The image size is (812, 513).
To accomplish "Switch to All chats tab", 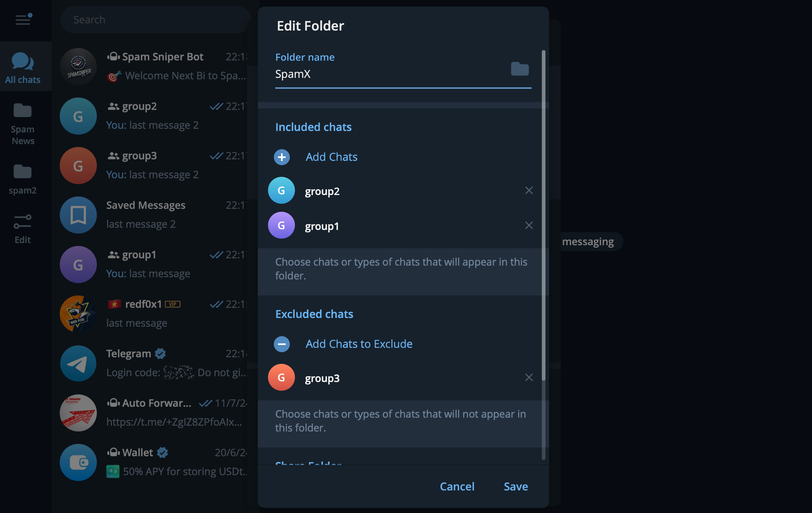I will point(23,67).
